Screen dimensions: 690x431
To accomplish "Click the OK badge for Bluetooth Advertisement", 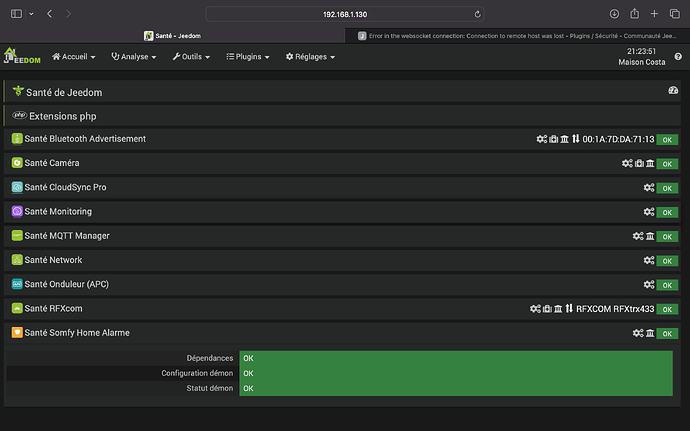I will pos(667,140).
